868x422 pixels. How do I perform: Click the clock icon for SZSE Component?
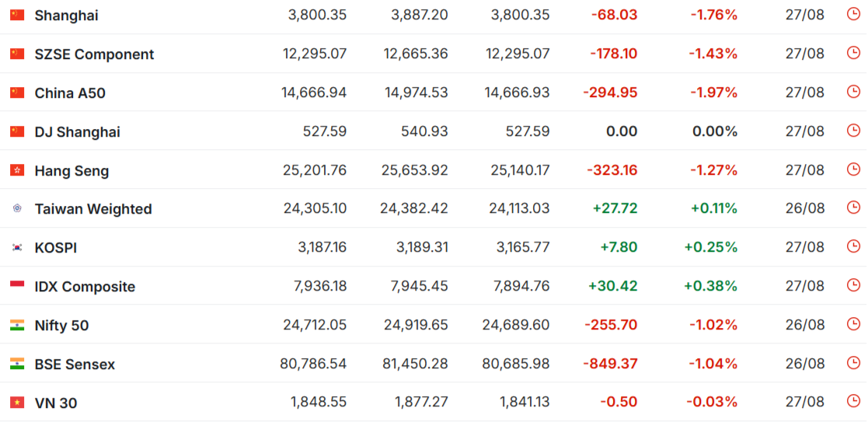point(853,53)
